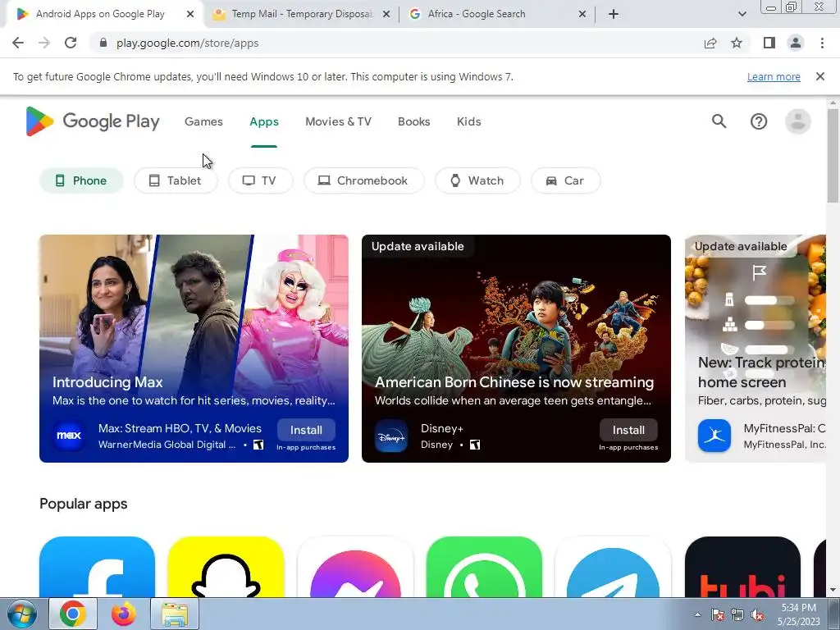Open Google Play search magnifier
Viewport: 840px width, 630px height.
[719, 121]
